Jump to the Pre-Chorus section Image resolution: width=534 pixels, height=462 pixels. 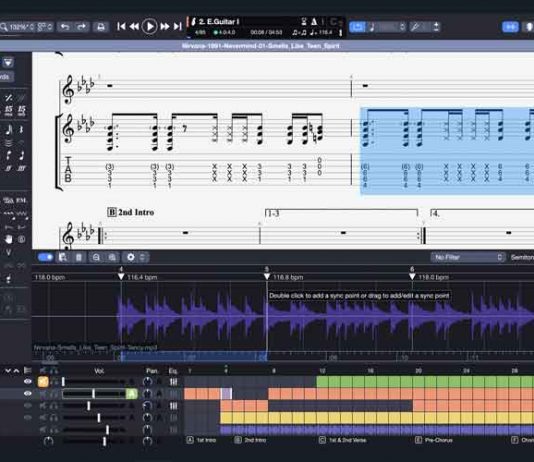pyautogui.click(x=434, y=440)
